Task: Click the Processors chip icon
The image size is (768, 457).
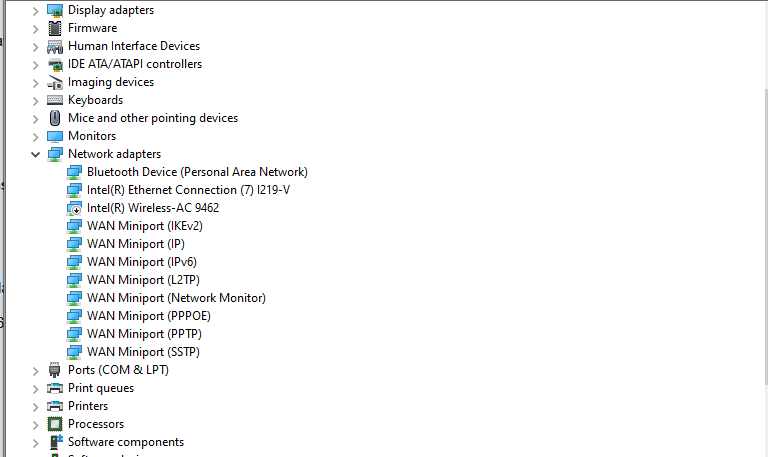Action: 55,424
